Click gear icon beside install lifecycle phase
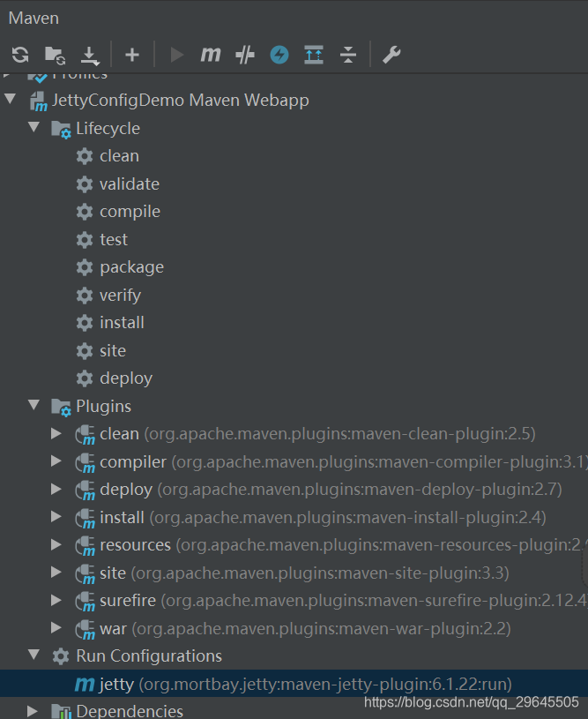This screenshot has height=719, width=588. tap(85, 323)
